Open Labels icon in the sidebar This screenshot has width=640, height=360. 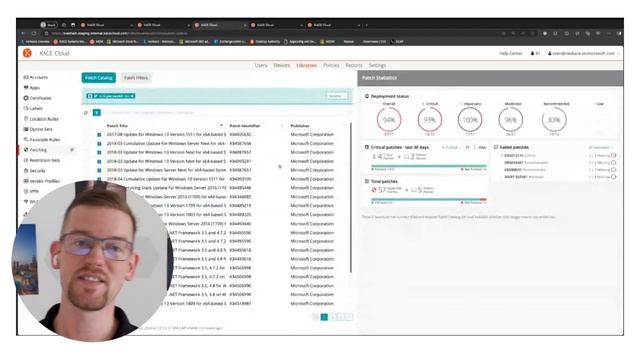26,108
